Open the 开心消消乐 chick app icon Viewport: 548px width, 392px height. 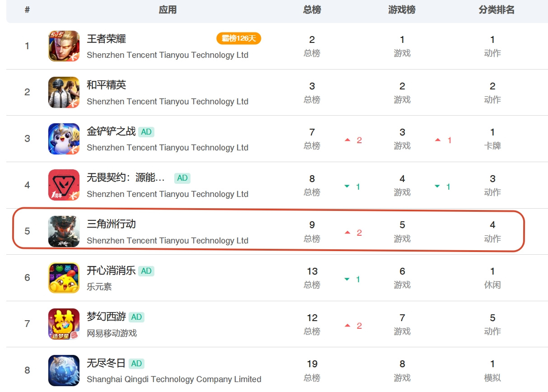(x=64, y=278)
